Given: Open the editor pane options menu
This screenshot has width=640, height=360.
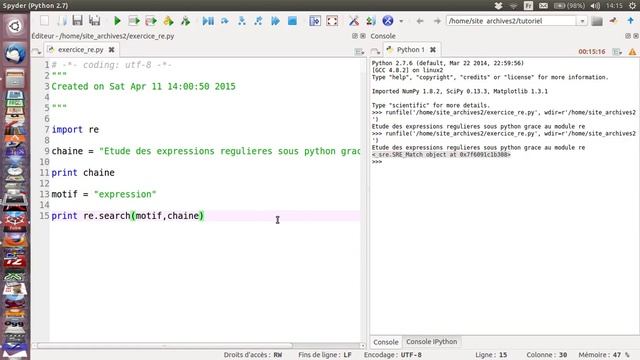Looking at the screenshot, I should pos(359,51).
